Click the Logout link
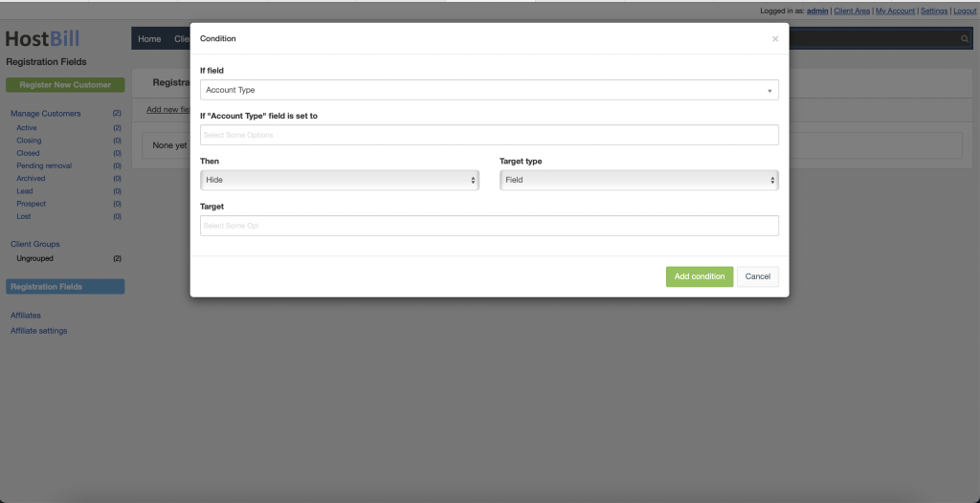Screen dimensions: 980x503 click(x=965, y=11)
